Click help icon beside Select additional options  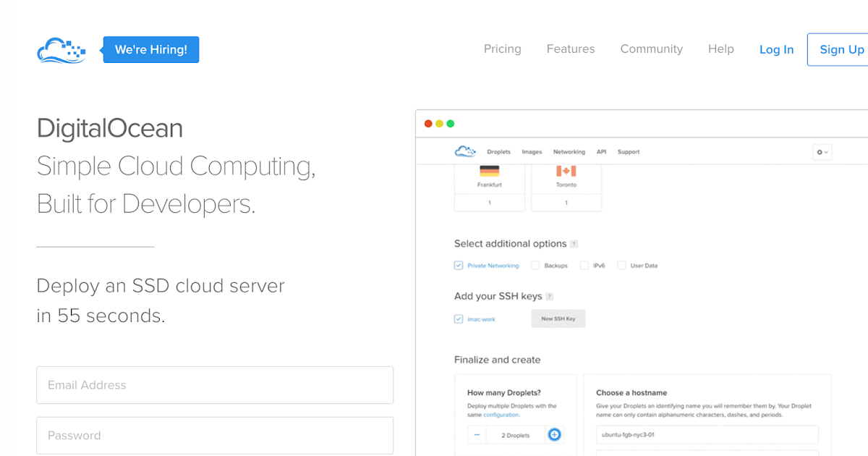coord(574,244)
